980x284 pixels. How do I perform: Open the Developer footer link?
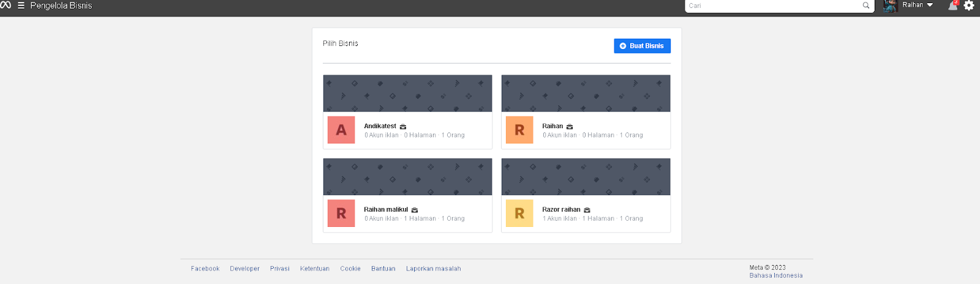245,269
